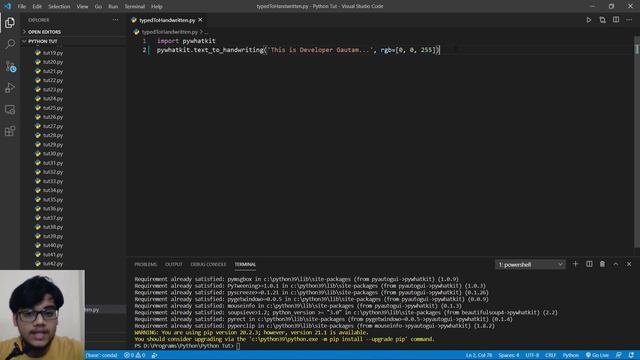The width and height of the screenshot is (640, 360).
Task: Open the notifications bell in status bar
Action: click(x=631, y=355)
